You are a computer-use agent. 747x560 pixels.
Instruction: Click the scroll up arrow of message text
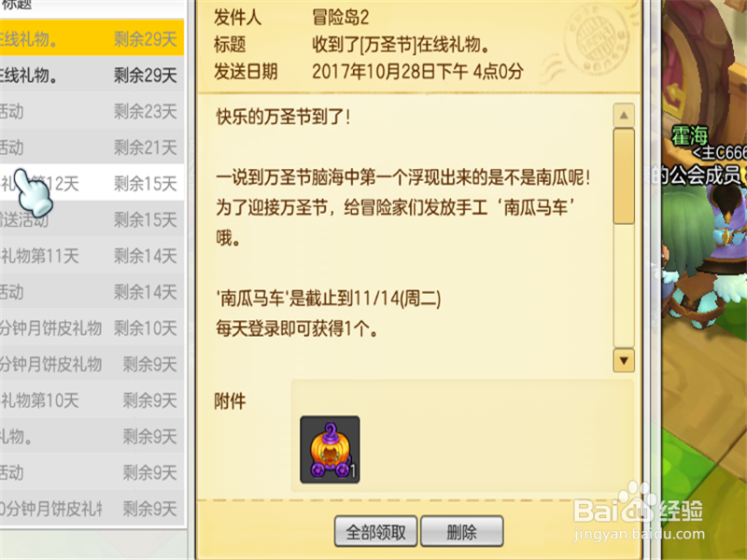tap(624, 115)
